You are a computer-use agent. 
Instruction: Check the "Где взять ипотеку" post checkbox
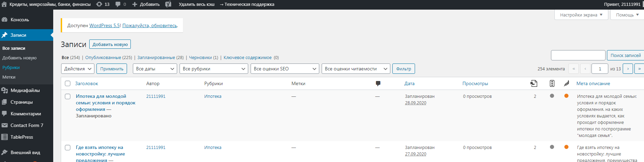point(68,148)
